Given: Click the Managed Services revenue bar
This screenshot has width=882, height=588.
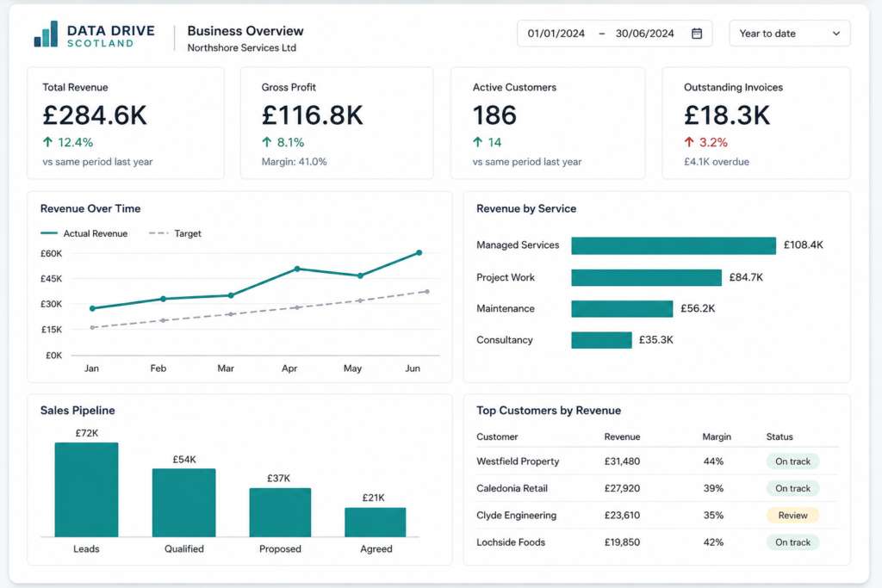Looking at the screenshot, I should 674,245.
